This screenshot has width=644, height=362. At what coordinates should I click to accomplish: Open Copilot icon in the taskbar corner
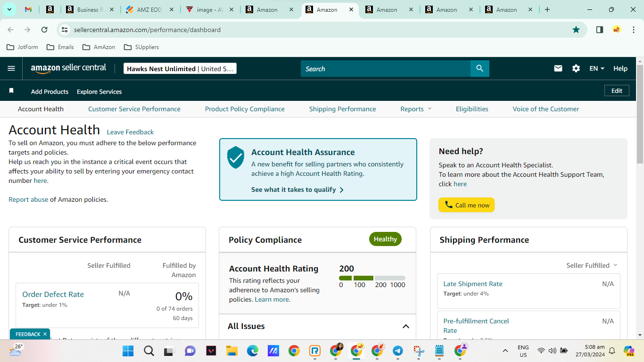point(629,351)
